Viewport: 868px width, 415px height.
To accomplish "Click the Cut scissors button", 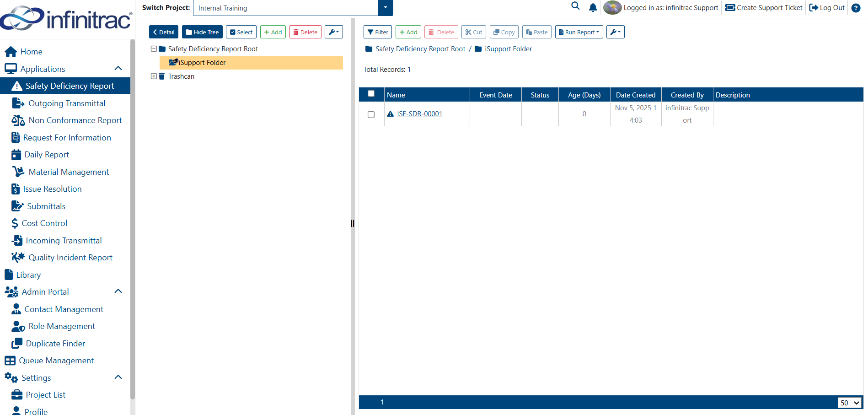I will tap(474, 32).
